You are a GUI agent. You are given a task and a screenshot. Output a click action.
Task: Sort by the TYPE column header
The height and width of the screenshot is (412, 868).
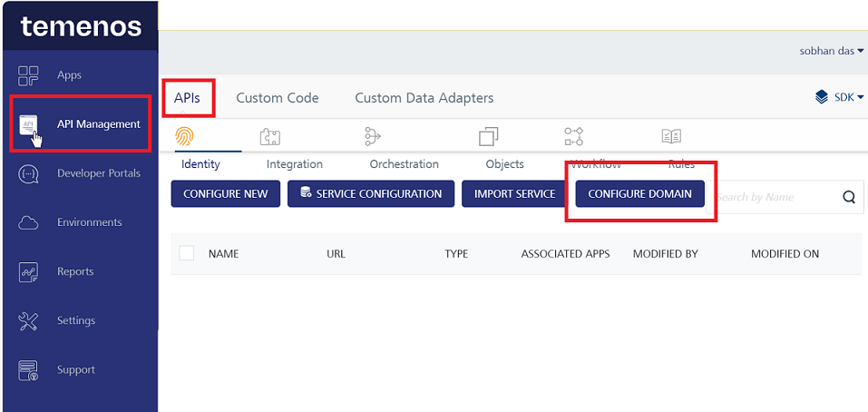(x=456, y=254)
